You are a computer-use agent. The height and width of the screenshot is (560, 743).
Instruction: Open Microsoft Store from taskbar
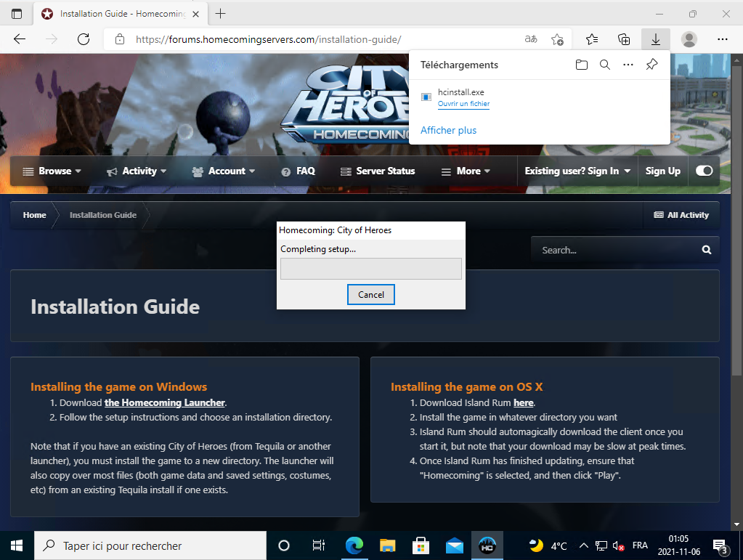pyautogui.click(x=421, y=545)
